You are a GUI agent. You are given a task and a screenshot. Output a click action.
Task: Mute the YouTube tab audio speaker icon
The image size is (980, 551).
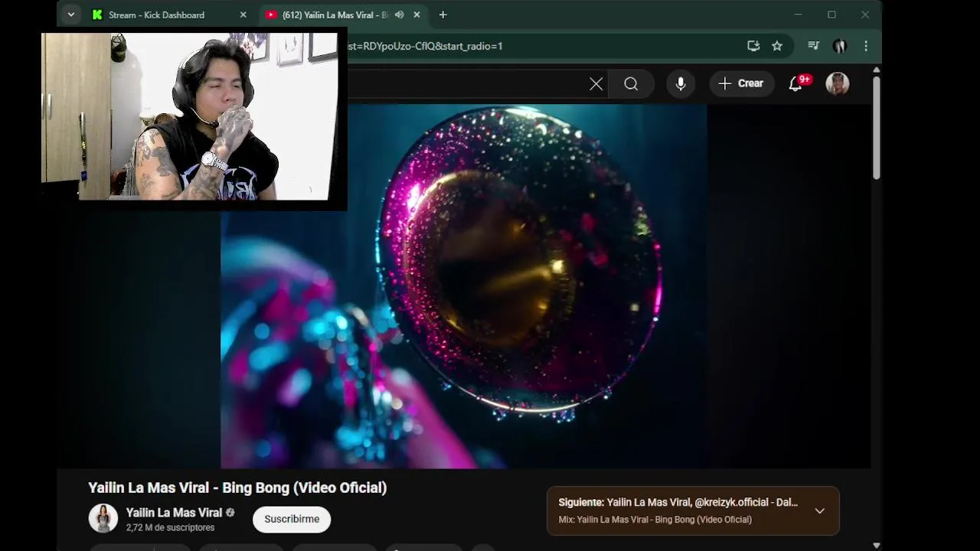click(x=399, y=15)
